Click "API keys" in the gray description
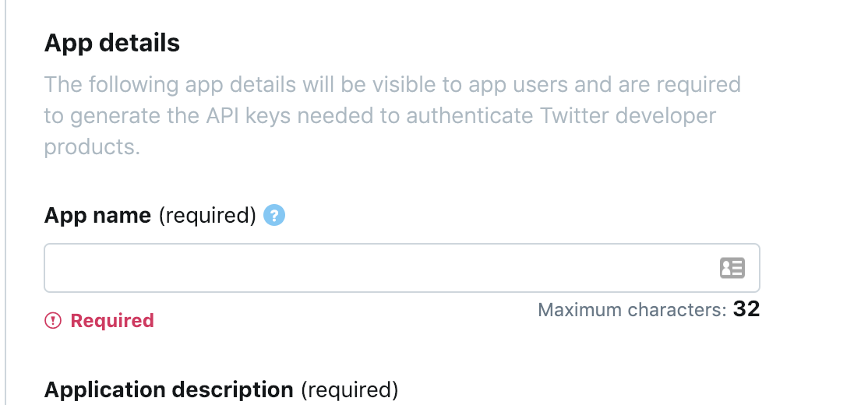Image resolution: width=868 pixels, height=405 pixels. pyautogui.click(x=247, y=115)
